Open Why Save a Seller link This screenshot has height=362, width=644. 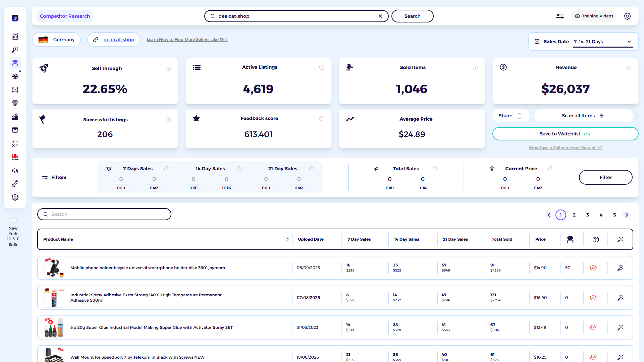pyautogui.click(x=565, y=148)
